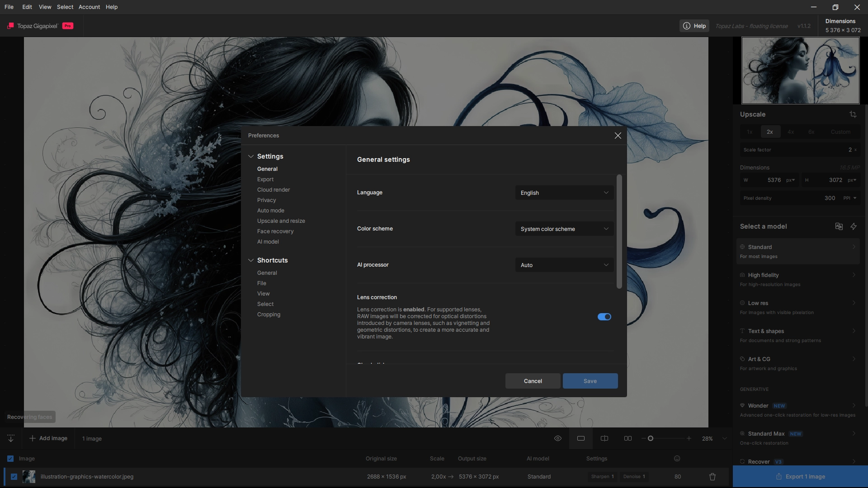Click the lightning bolt auto model icon
The image size is (868, 488).
[x=854, y=226]
